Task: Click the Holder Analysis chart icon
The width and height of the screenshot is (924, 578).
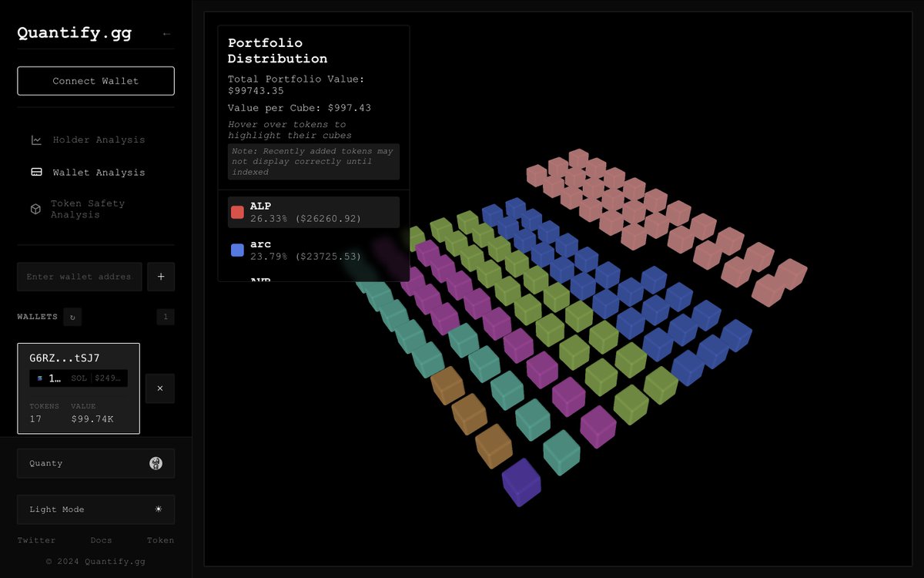Action: click(x=36, y=139)
